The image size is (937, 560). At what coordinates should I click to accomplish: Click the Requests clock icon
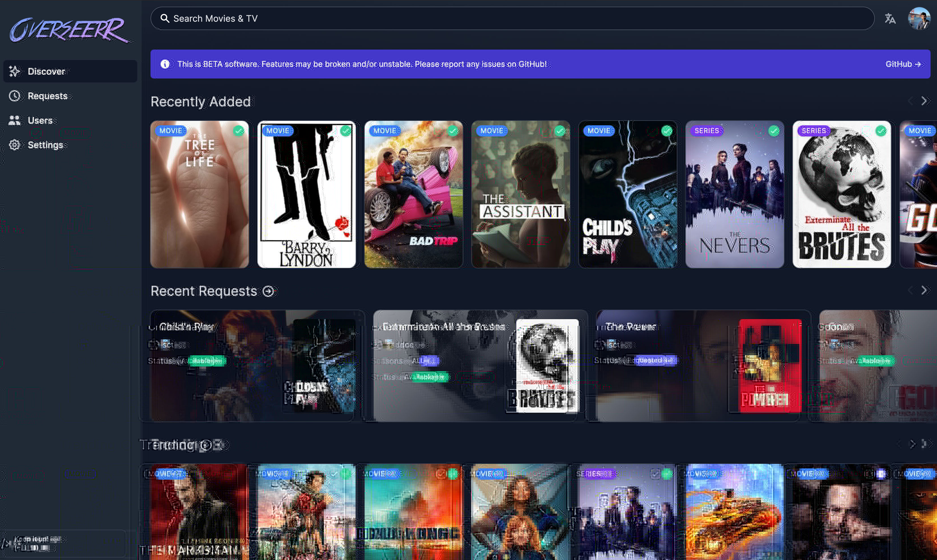coord(15,96)
